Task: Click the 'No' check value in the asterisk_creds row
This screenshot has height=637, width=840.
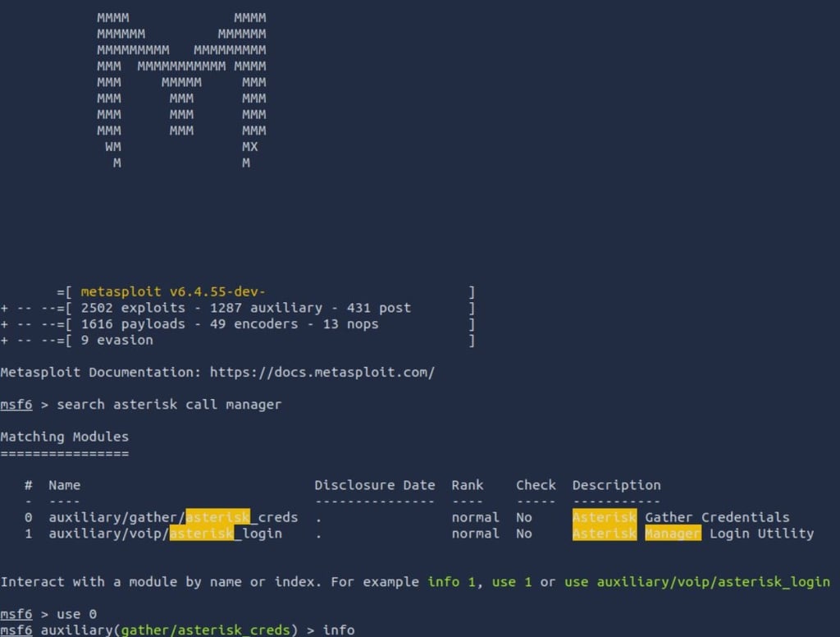Action: (x=524, y=517)
